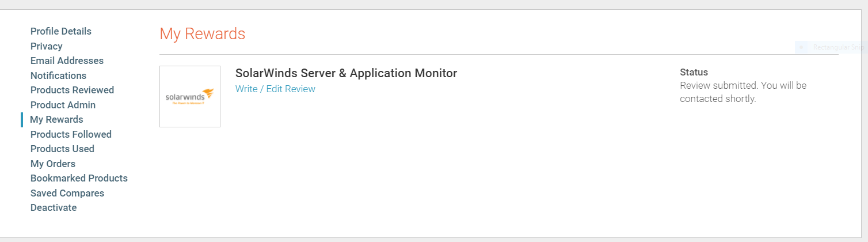Select Notifications in the sidebar
The width and height of the screenshot is (868, 242).
point(58,75)
